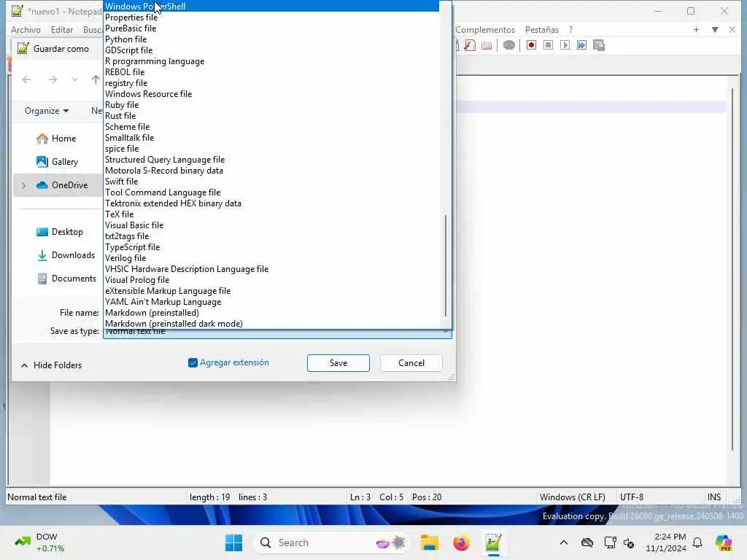Open folder as workspace toolbar icon
This screenshot has height=560, width=747.
pyautogui.click(x=487, y=45)
